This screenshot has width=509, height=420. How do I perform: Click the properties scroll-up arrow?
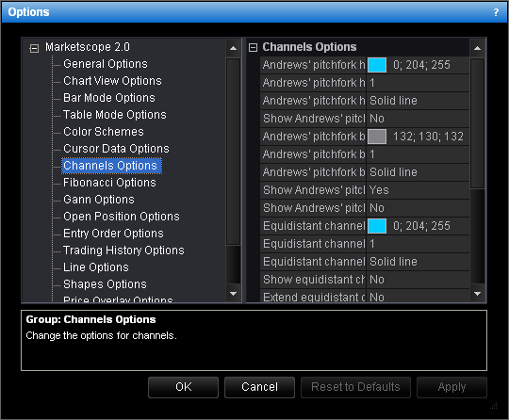click(x=477, y=48)
